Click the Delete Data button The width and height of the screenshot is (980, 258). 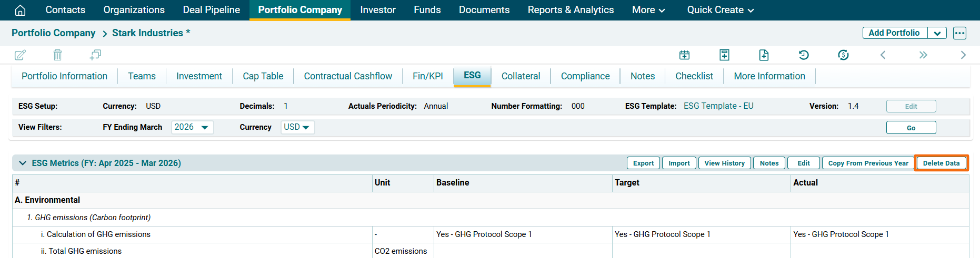[941, 163]
